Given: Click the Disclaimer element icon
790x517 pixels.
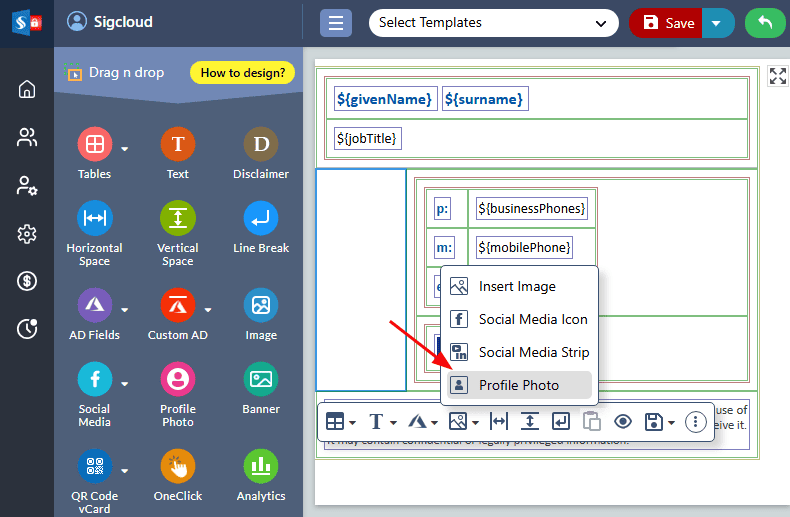Looking at the screenshot, I should click(x=261, y=145).
